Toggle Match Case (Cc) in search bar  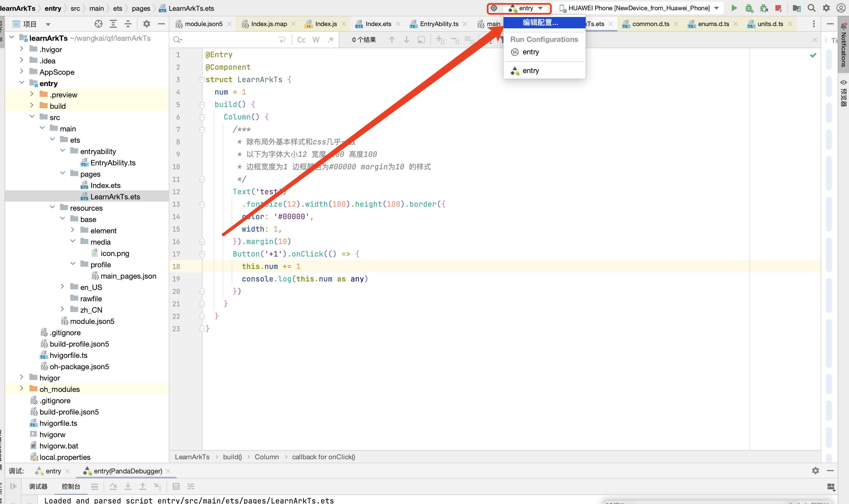coord(301,40)
